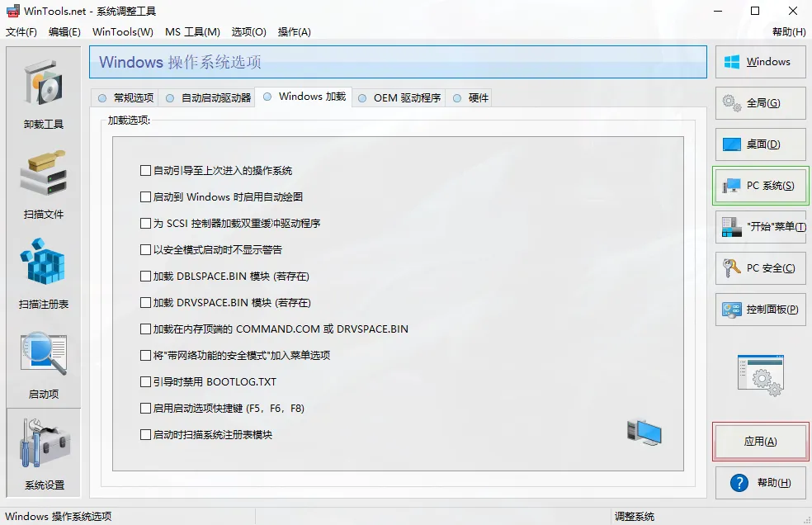Image resolution: width=812 pixels, height=525 pixels.
Task: Switch to the 常规选项 tab
Action: 125,98
